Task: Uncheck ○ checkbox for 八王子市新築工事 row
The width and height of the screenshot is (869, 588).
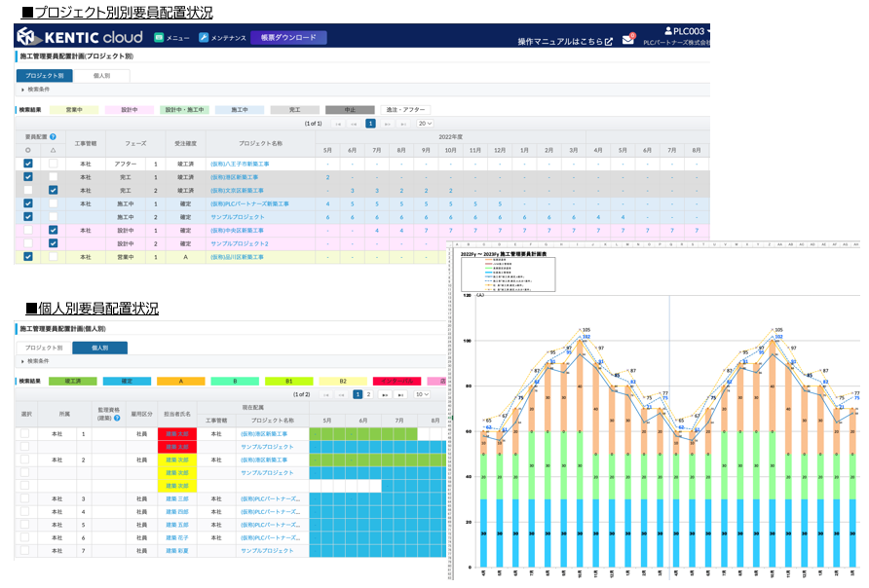Action: pyautogui.click(x=27, y=164)
